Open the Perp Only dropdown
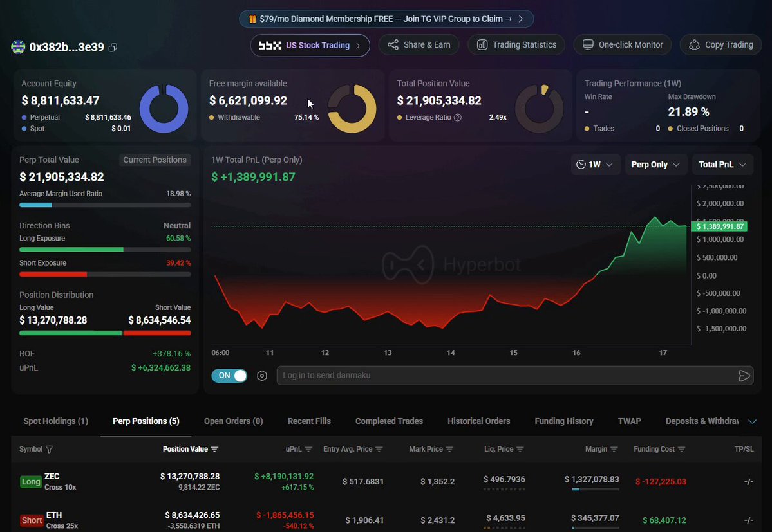Viewport: 772px width, 532px height. (x=655, y=165)
